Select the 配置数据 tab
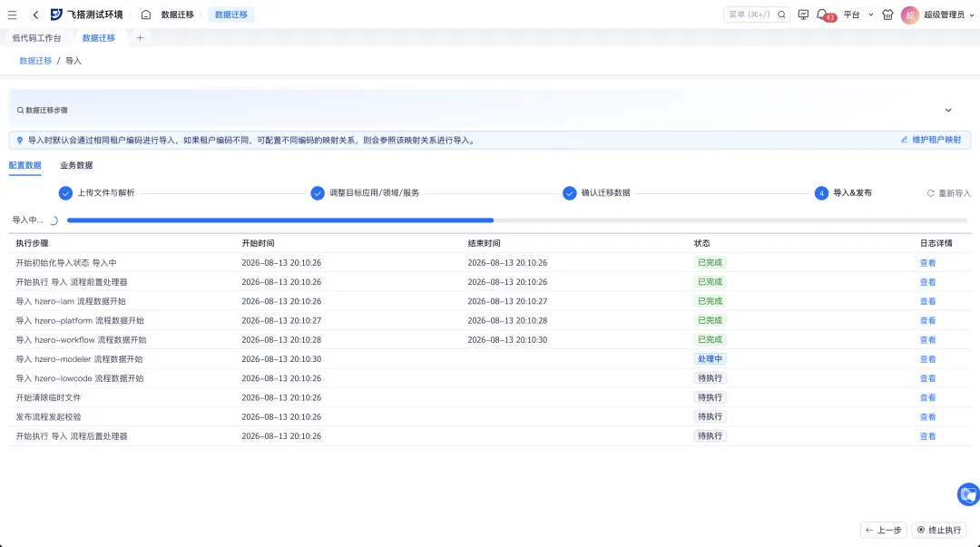980x547 pixels. coord(25,166)
